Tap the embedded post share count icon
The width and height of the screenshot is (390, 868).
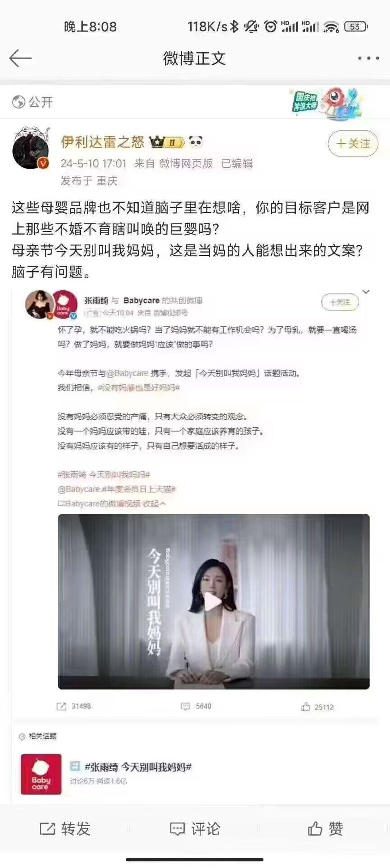61,706
